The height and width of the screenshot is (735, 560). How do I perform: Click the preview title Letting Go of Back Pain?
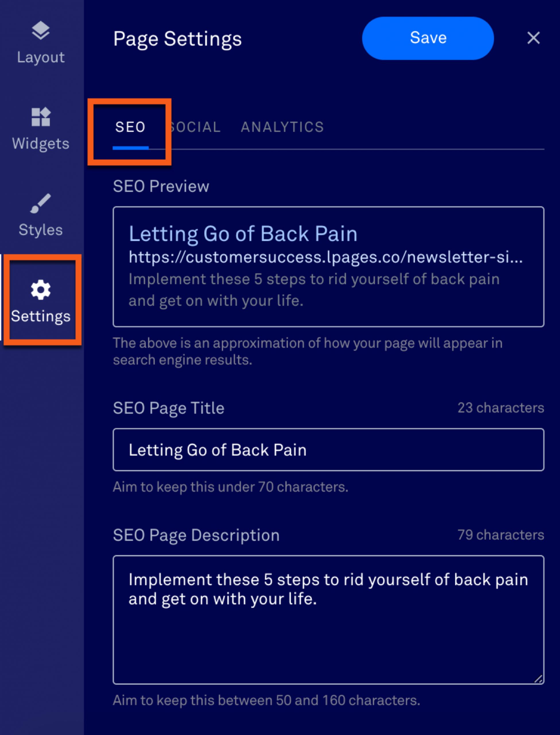click(243, 234)
